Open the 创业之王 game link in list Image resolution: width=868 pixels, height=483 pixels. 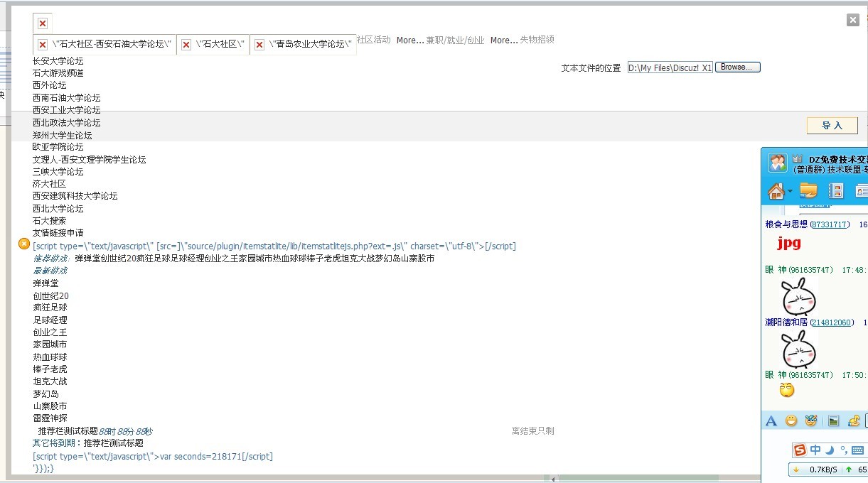pos(50,332)
